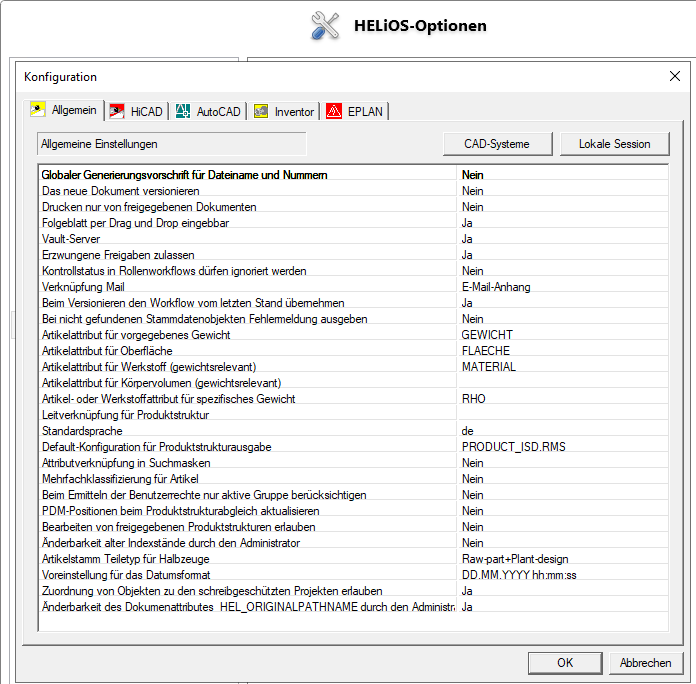Select the Verknüpfung Mail row

pos(354,287)
